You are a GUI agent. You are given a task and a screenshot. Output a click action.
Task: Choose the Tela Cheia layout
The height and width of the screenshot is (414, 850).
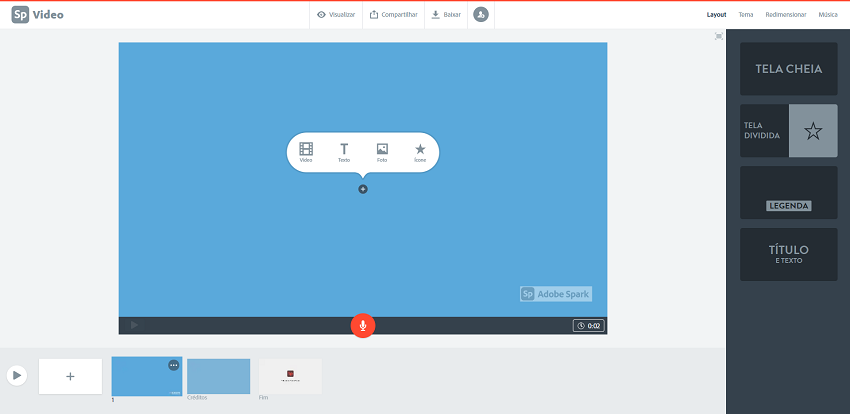788,69
